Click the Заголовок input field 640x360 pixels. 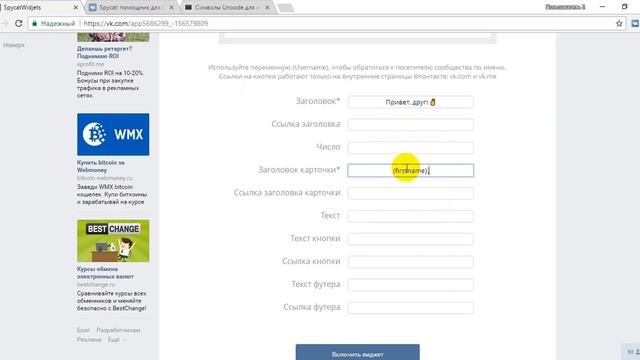(411, 102)
